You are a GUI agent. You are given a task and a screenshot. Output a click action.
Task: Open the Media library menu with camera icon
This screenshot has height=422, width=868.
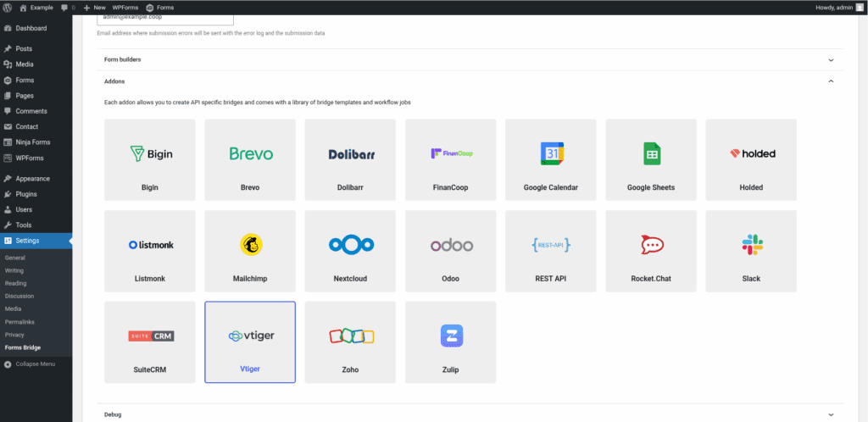36,64
